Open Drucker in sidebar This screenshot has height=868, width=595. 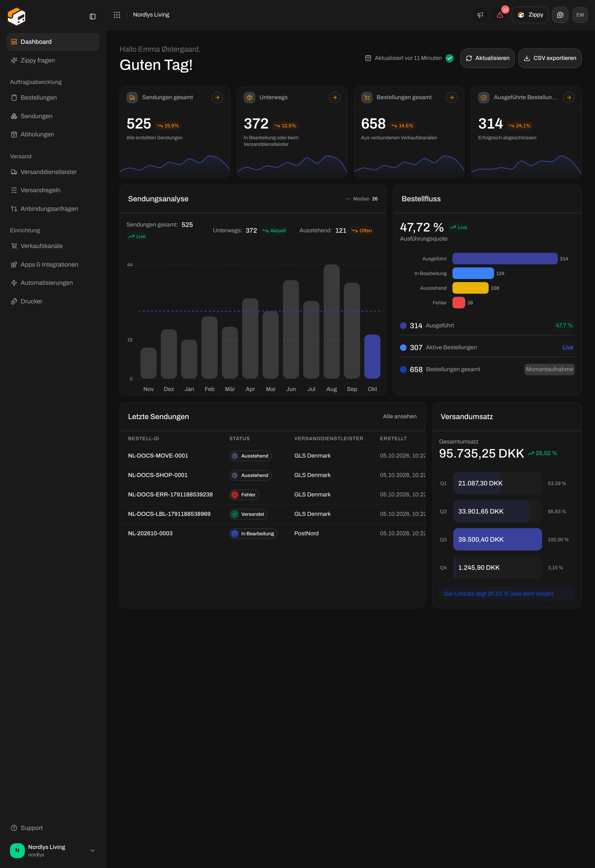(x=53, y=301)
